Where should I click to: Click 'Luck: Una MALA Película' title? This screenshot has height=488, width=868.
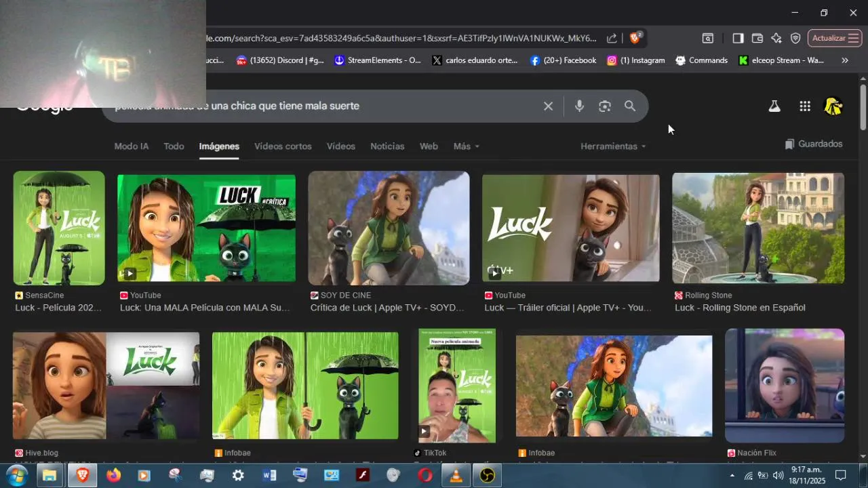click(x=205, y=308)
